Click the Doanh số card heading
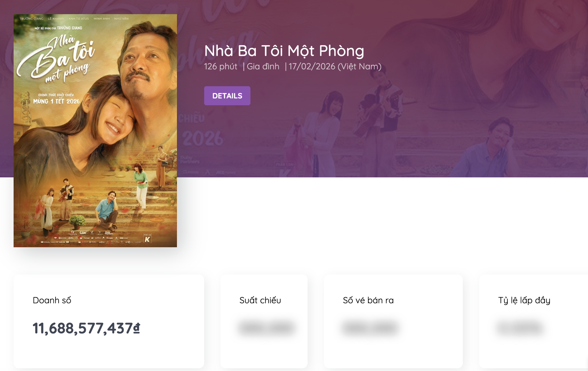The width and height of the screenshot is (588, 371). 52,300
